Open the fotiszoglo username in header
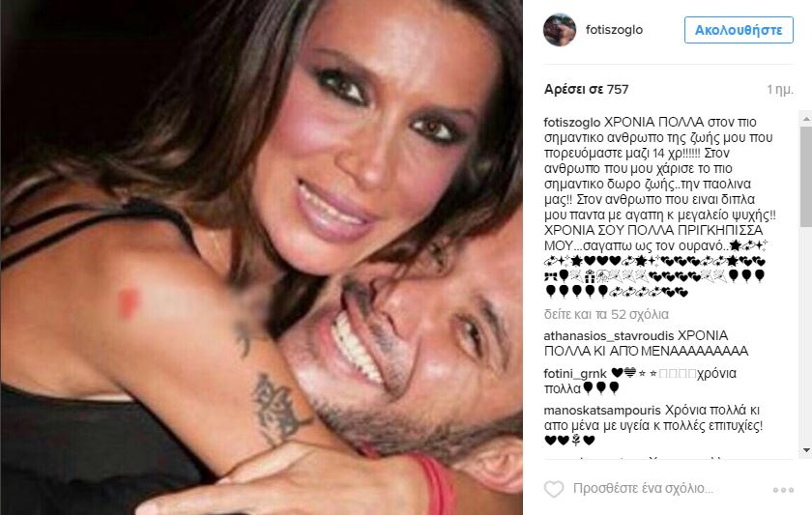 614,30
